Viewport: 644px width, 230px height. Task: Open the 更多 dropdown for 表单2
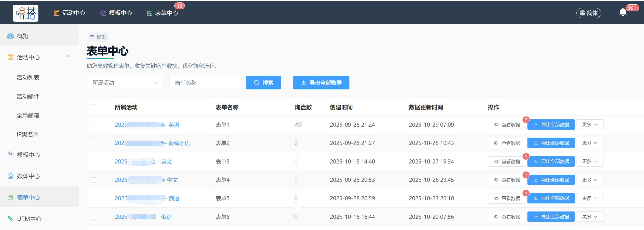[590, 143]
